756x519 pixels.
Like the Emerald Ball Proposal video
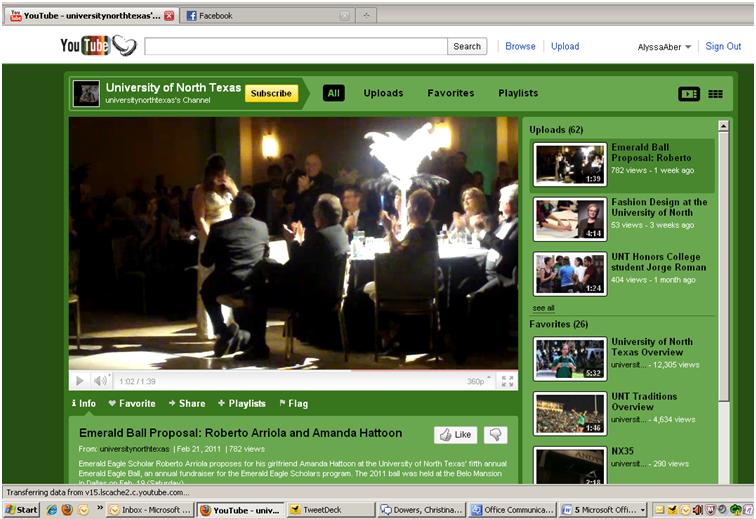(455, 435)
